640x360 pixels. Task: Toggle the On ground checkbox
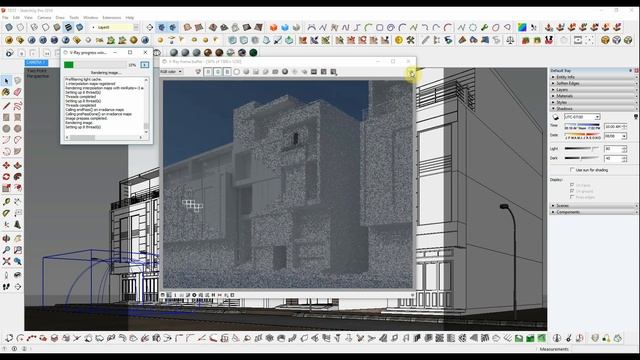click(572, 191)
